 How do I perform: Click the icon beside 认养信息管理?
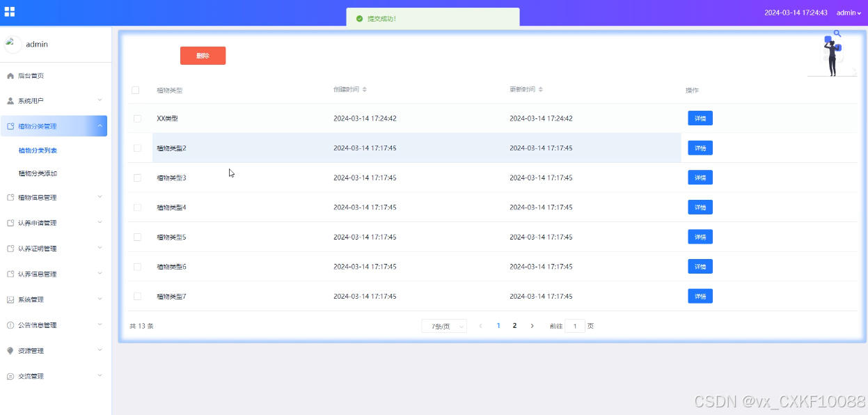click(10, 274)
